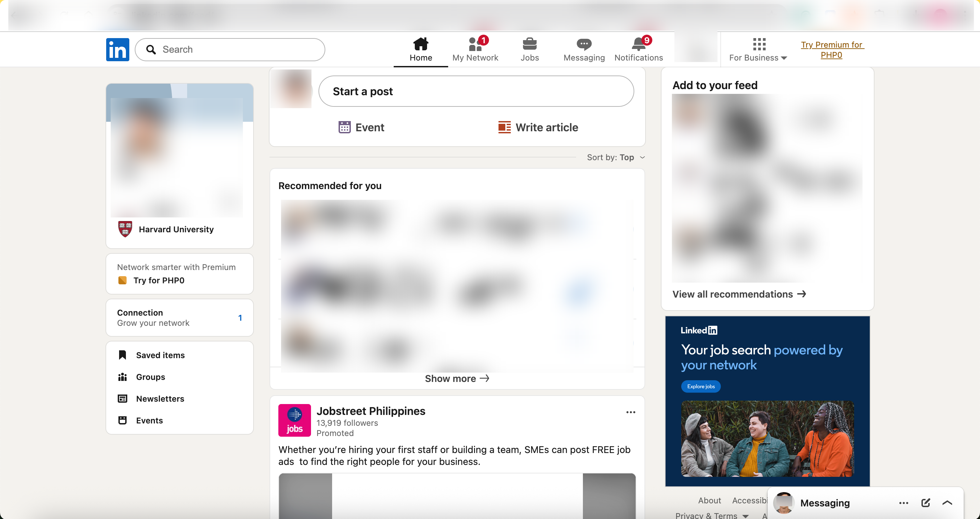Open My Network from the top navigation
The image size is (980, 519).
click(x=475, y=49)
